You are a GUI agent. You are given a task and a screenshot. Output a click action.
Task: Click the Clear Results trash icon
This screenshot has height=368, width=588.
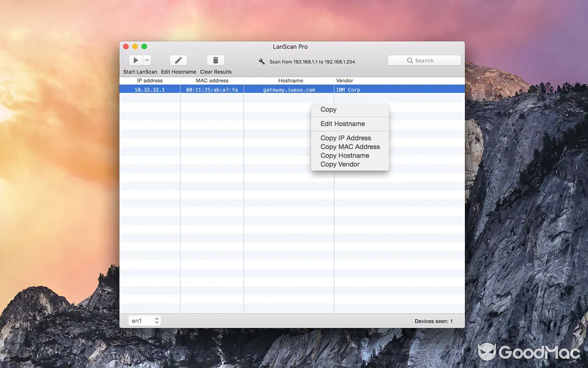click(215, 60)
